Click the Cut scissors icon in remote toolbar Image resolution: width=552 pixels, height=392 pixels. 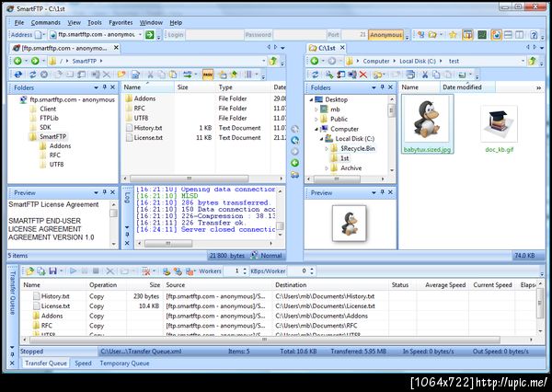coord(150,75)
